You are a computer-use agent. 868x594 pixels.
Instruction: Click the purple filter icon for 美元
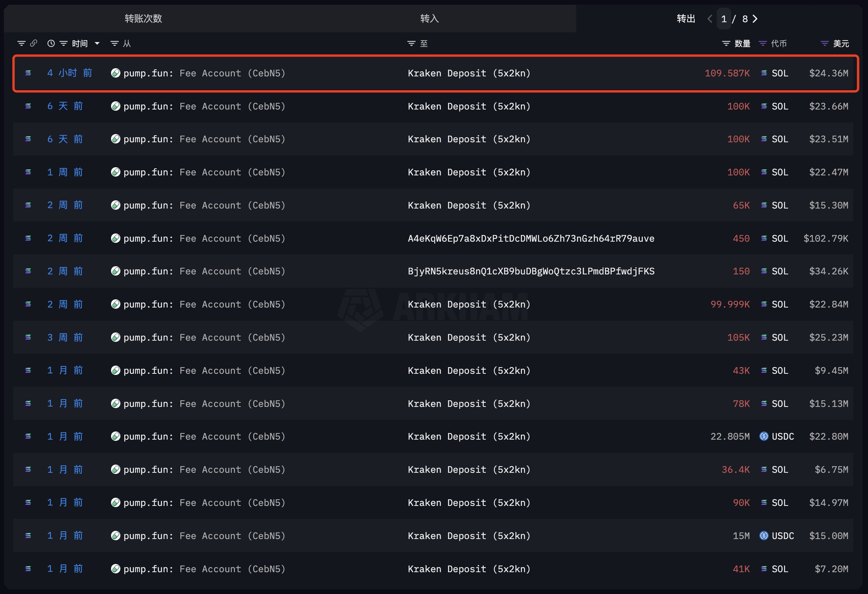point(824,43)
